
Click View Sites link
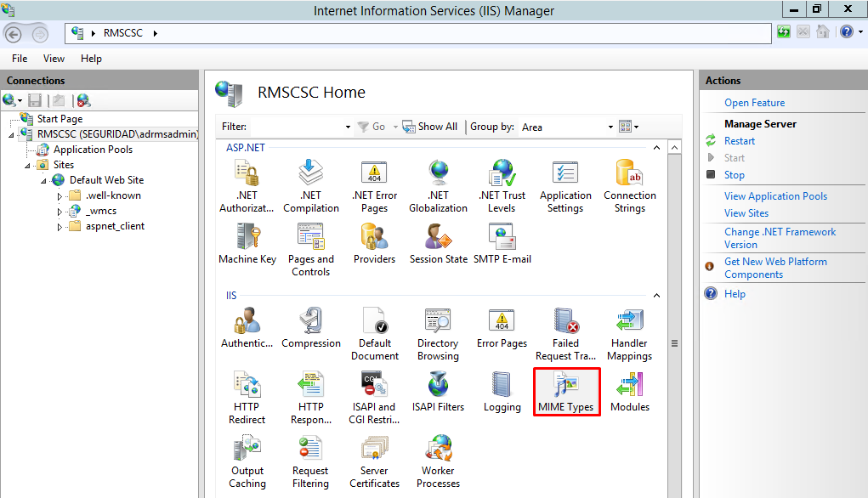746,213
